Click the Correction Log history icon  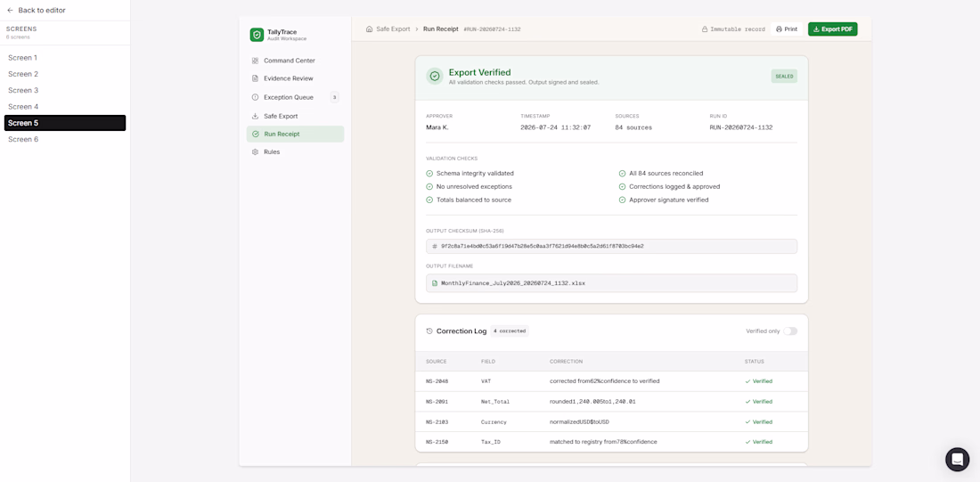pyautogui.click(x=429, y=331)
